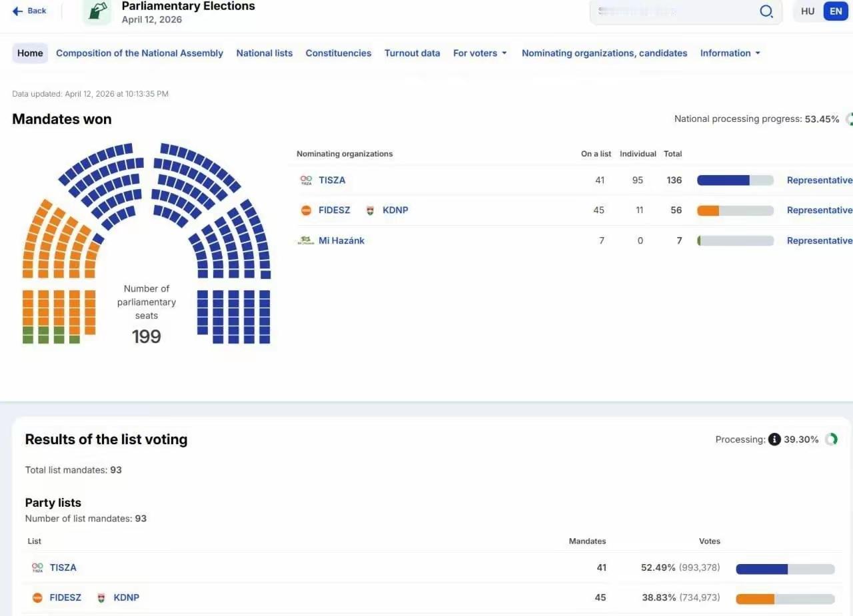The height and width of the screenshot is (616, 853).
Task: Click the Mi Hazánk party logo
Action: (305, 240)
